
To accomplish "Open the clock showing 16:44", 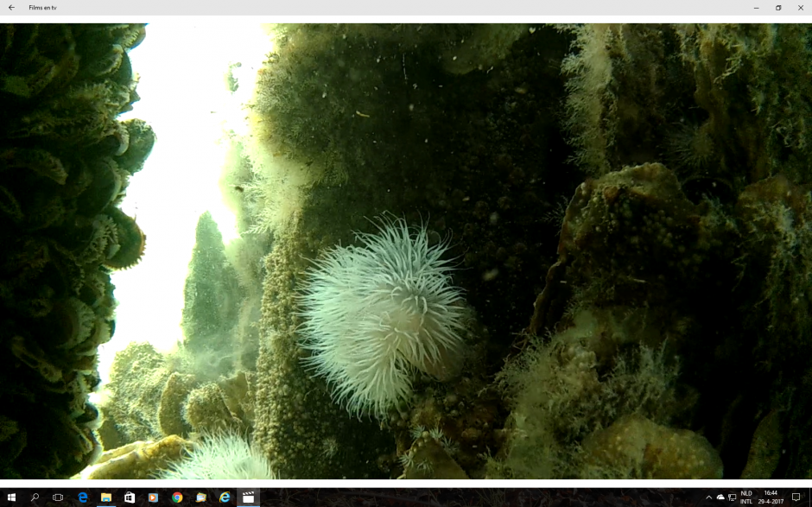I will point(771,497).
